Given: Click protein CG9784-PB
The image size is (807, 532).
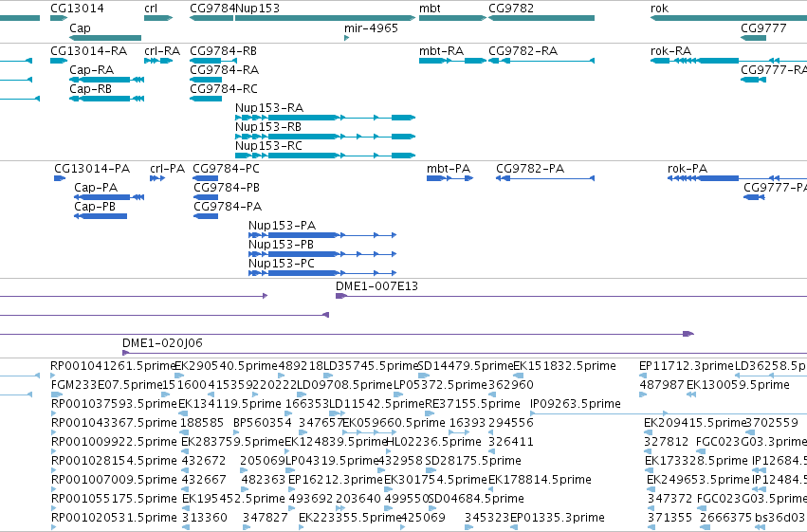Looking at the screenshot, I should (227, 188).
